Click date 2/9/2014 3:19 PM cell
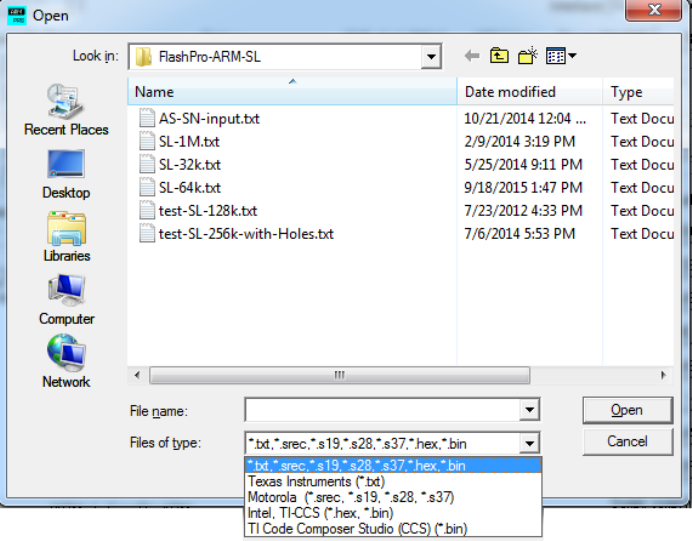Screen dimensions: 692x541 pyautogui.click(x=519, y=142)
